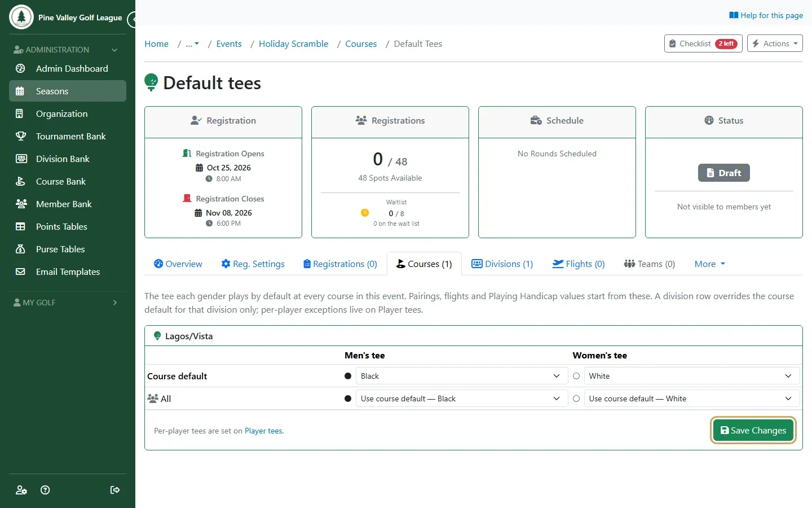Image resolution: width=812 pixels, height=508 pixels.
Task: Expand the MY GOLF sidebar section
Action: 66,303
